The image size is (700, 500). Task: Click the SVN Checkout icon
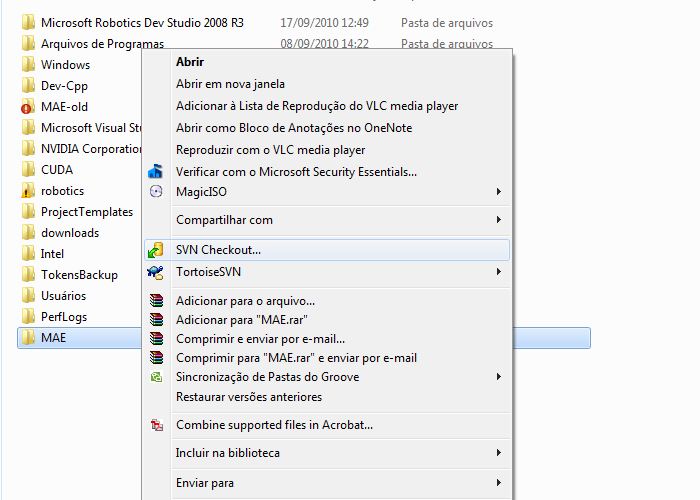(156, 250)
